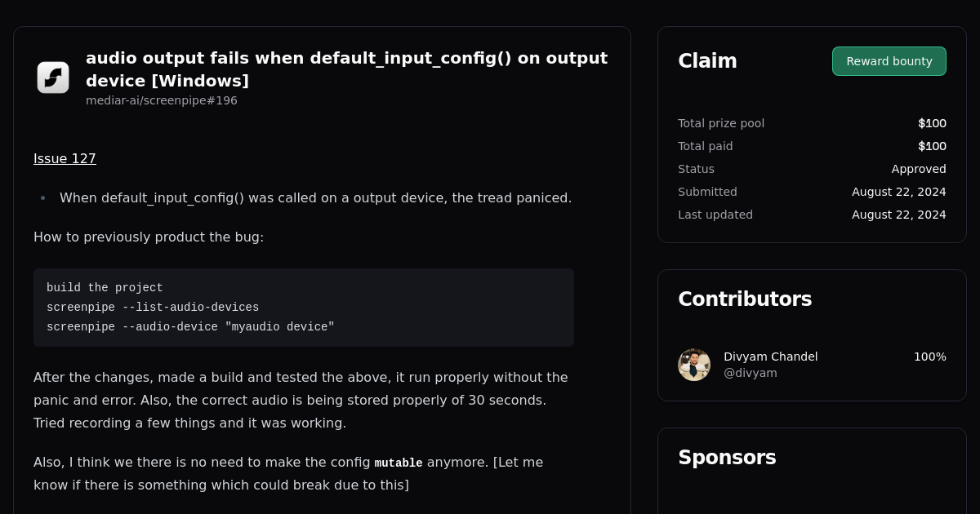Select the Approved status label
Image resolution: width=980 pixels, height=514 pixels.
tap(919, 169)
